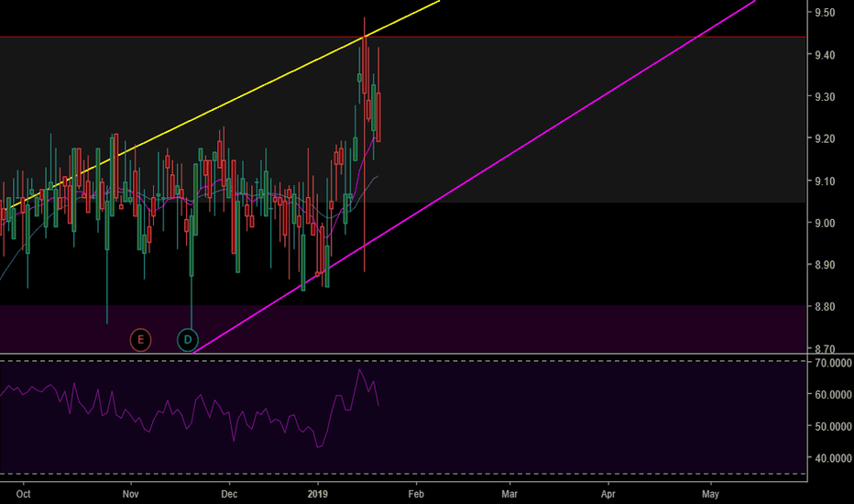Click the 9.40 price axis label
The width and height of the screenshot is (854, 504).
(825, 54)
